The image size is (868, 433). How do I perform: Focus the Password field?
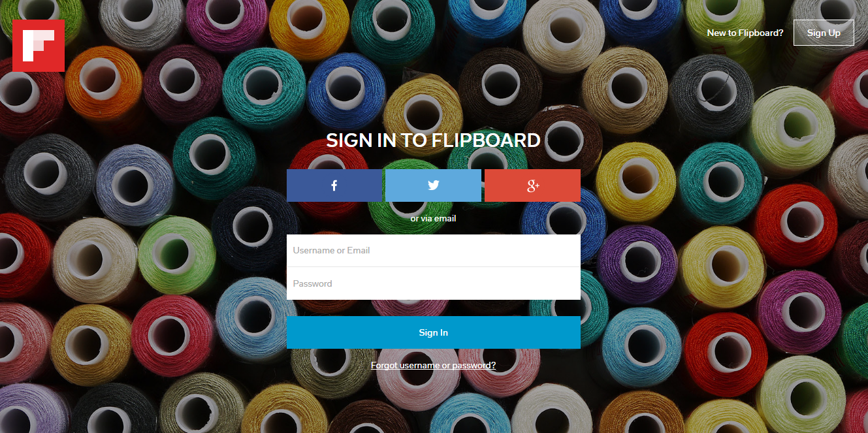[434, 283]
